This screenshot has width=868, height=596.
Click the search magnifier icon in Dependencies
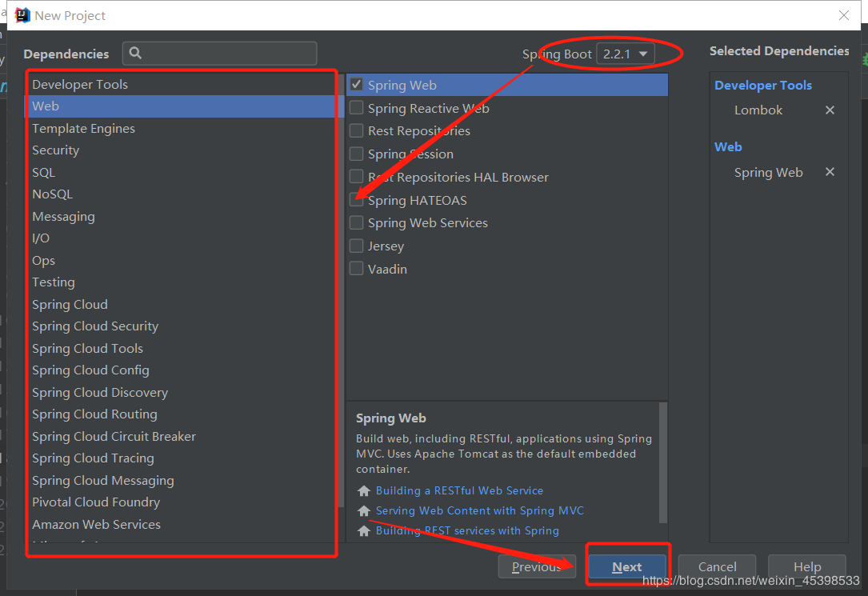(135, 53)
